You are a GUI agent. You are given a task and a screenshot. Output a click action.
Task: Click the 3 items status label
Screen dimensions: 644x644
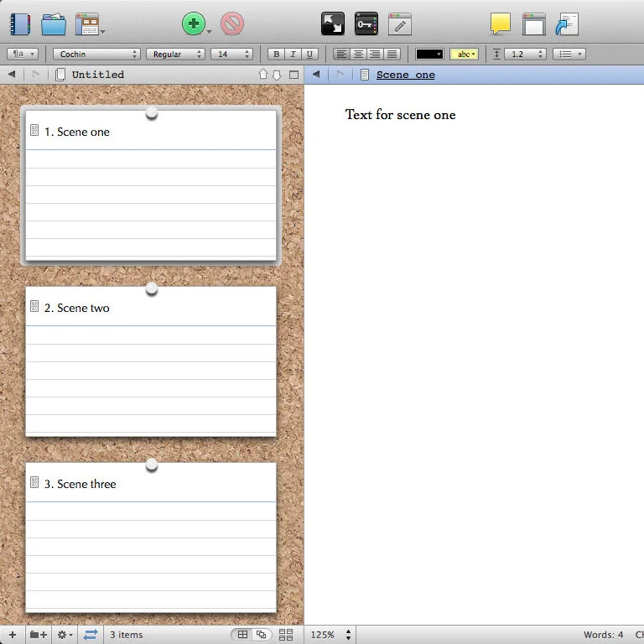(x=126, y=635)
